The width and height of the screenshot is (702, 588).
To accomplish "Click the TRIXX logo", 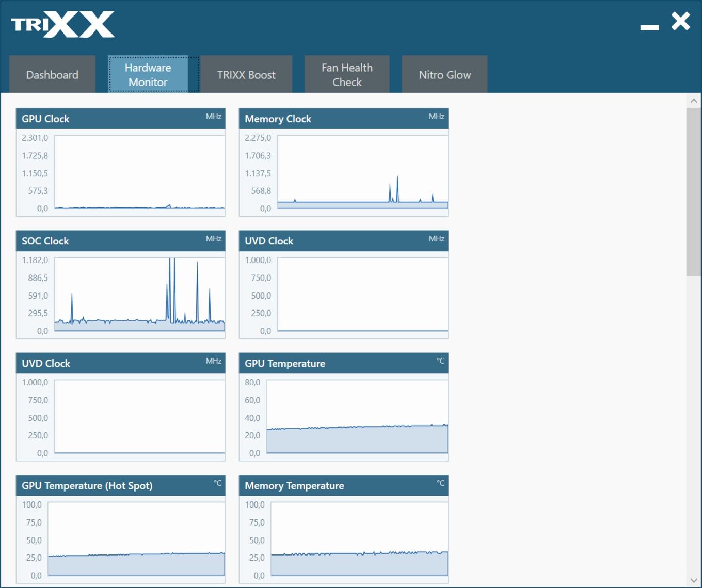I will click(x=62, y=25).
